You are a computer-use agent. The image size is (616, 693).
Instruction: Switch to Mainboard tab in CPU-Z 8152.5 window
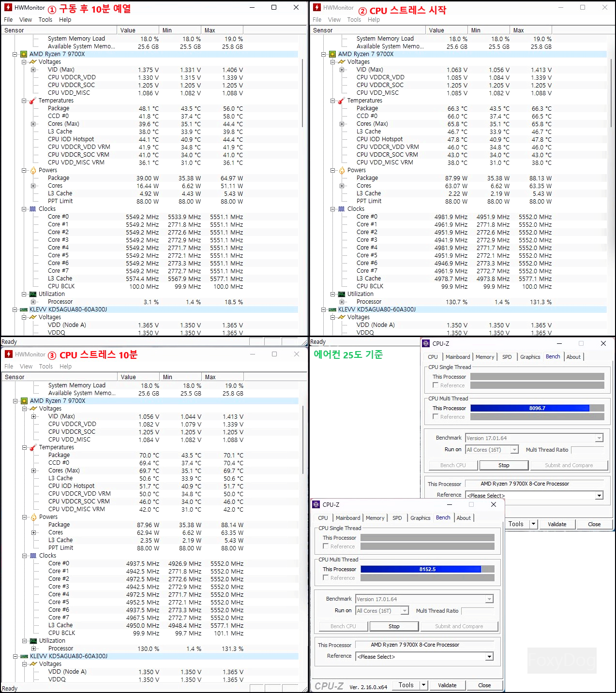click(348, 518)
